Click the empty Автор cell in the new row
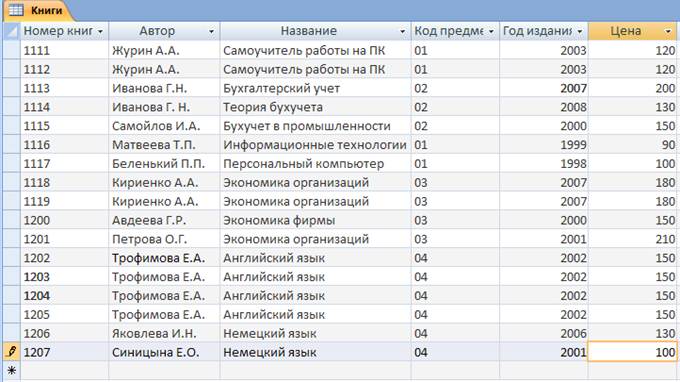This screenshot has height=382, width=680. pos(164,371)
